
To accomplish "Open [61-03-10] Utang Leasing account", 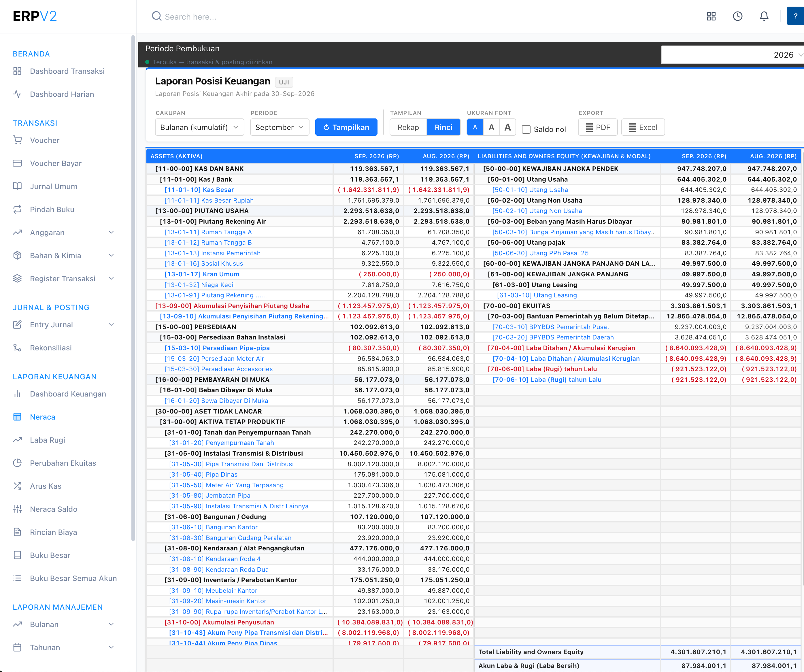I will click(x=537, y=295).
